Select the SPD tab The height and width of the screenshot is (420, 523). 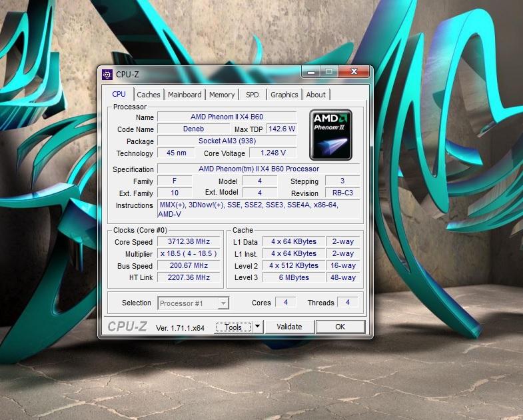coord(252,95)
